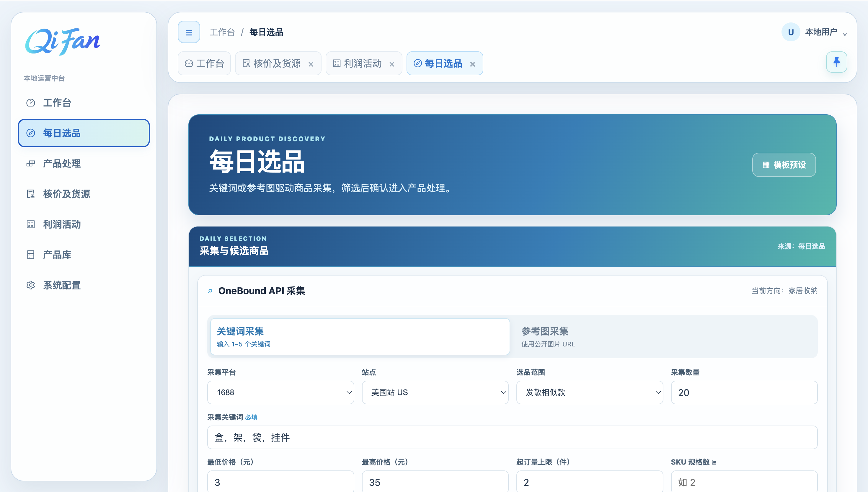Open 利润活动 from the sidebar

coord(84,224)
